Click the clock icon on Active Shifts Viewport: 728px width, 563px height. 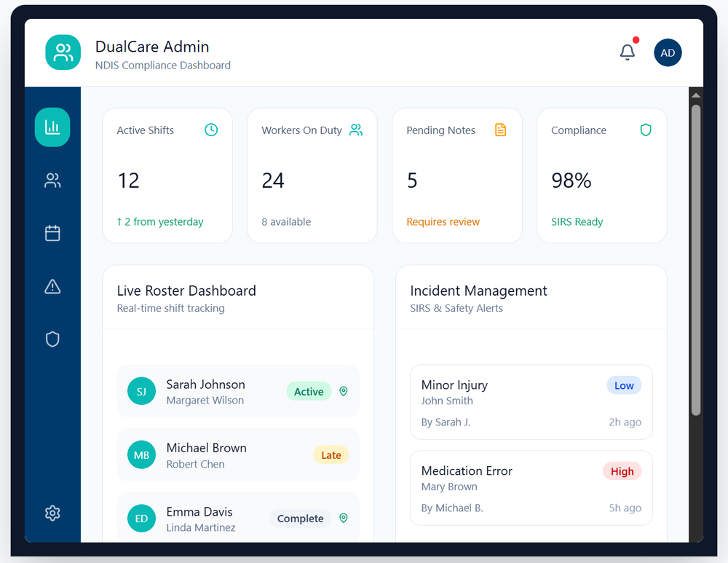coord(211,130)
